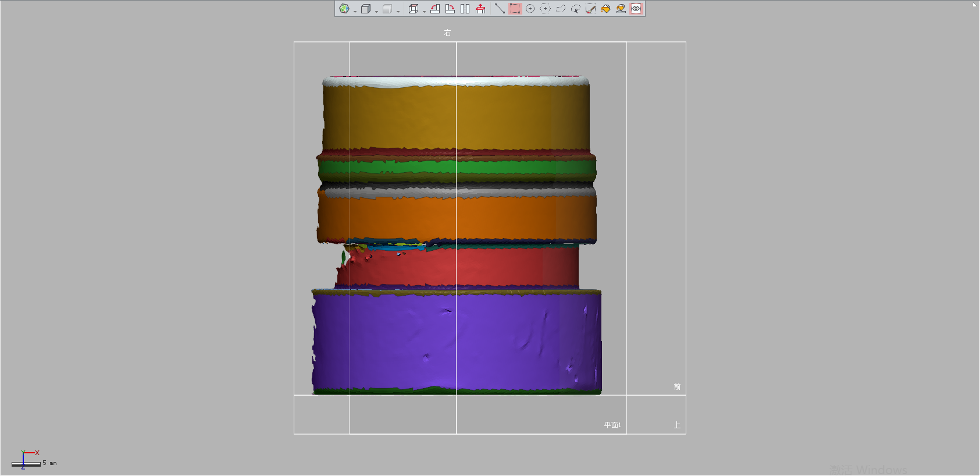The width and height of the screenshot is (980, 476).
Task: Click the colored mesh display mode icon
Action: (x=344, y=9)
